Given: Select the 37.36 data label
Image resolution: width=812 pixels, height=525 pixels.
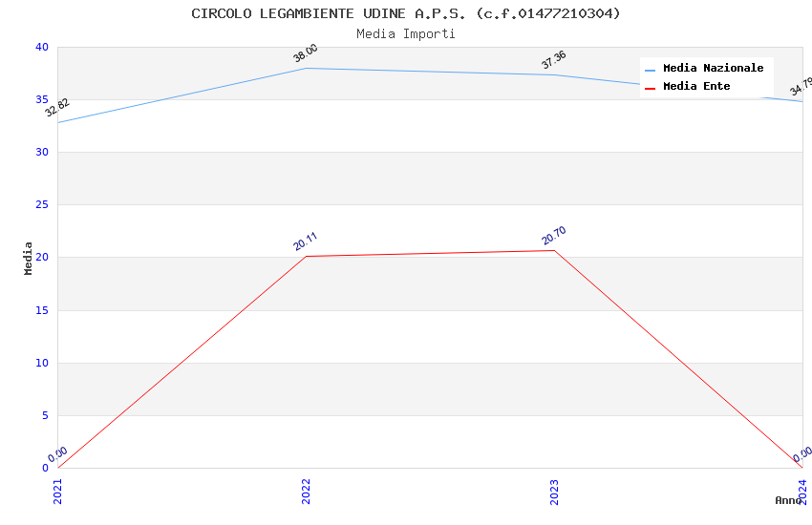Looking at the screenshot, I should [x=553, y=60].
